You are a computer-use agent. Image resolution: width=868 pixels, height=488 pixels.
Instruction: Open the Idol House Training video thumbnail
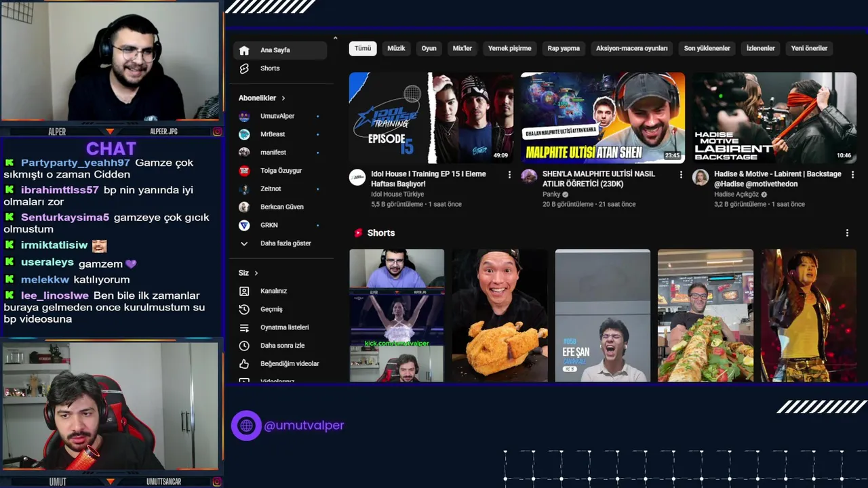click(431, 118)
